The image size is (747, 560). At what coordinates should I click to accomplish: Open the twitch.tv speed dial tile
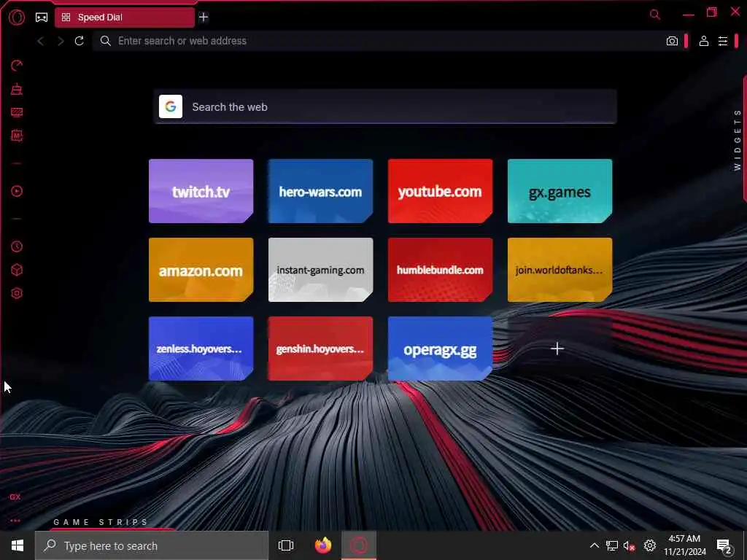pyautogui.click(x=201, y=191)
